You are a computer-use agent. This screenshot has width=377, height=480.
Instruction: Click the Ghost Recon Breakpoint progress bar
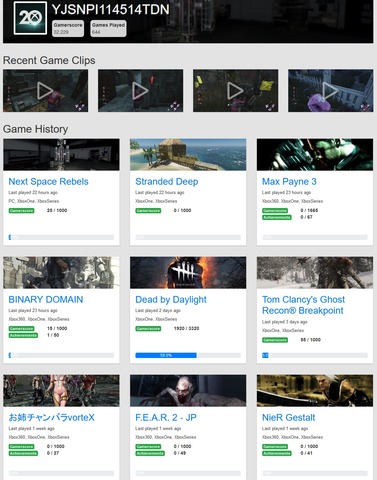click(315, 355)
